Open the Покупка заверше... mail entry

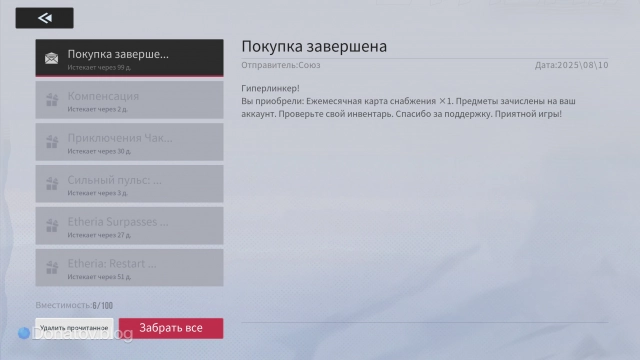click(129, 58)
